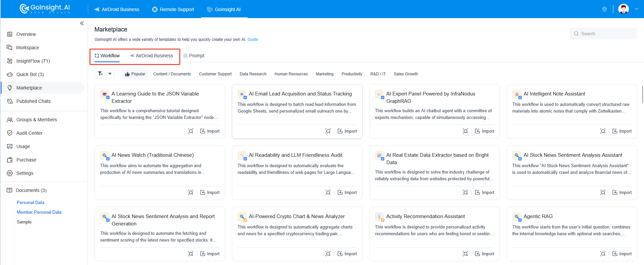Screen dimensions: 644x265
Task: Import AI-Powered Crypto Chart & News Analyzer
Action: [x=347, y=254]
